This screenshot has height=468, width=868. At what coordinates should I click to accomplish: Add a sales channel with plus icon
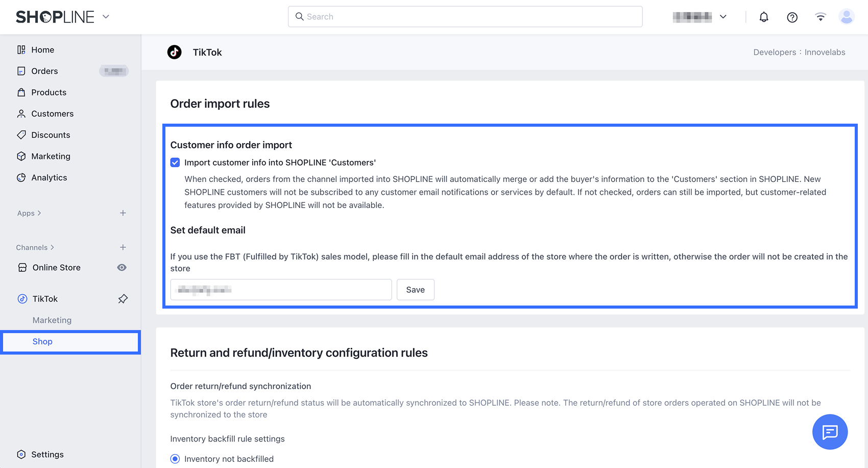click(x=123, y=247)
